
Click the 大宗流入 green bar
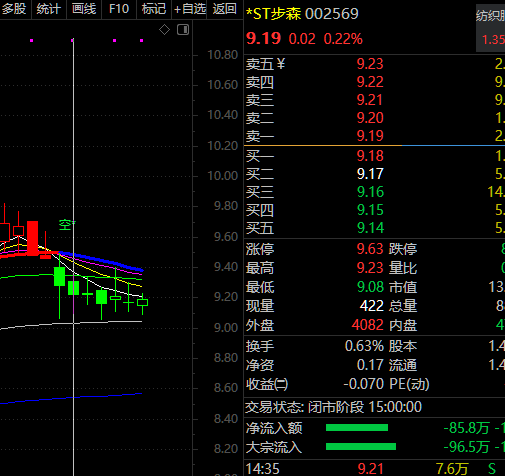361,447
